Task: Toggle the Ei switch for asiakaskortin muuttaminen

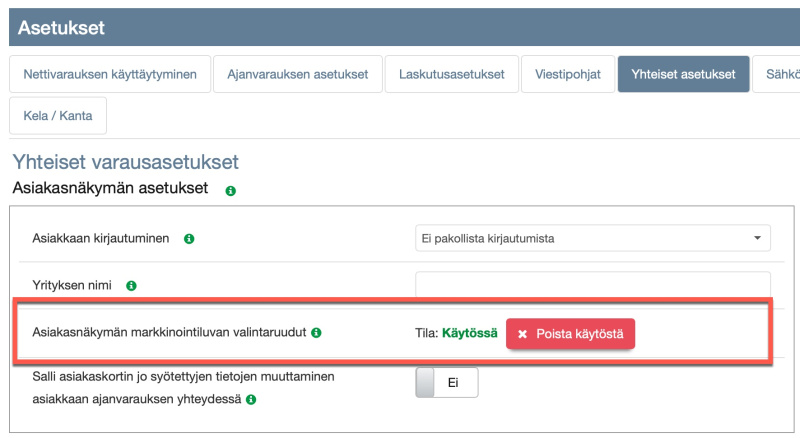Action: [446, 383]
